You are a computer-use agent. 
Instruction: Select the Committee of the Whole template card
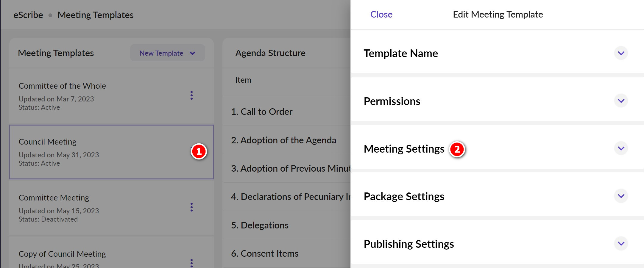pyautogui.click(x=89, y=95)
